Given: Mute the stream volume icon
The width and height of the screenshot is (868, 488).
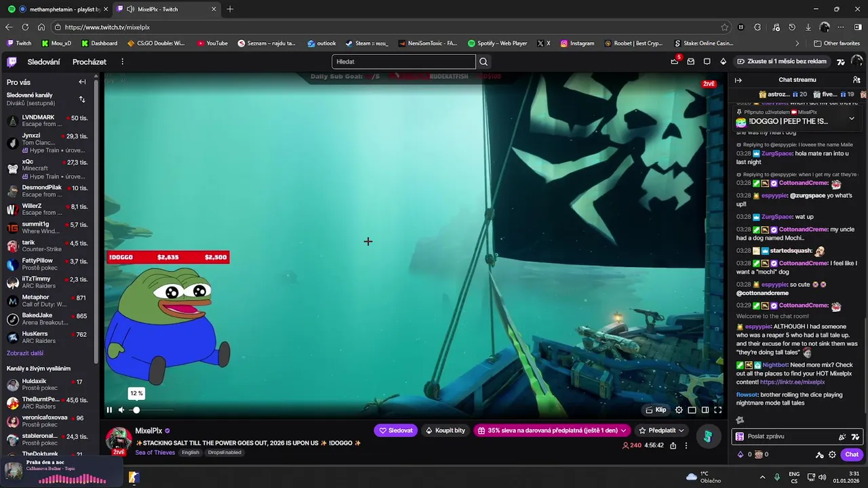Looking at the screenshot, I should (121, 410).
